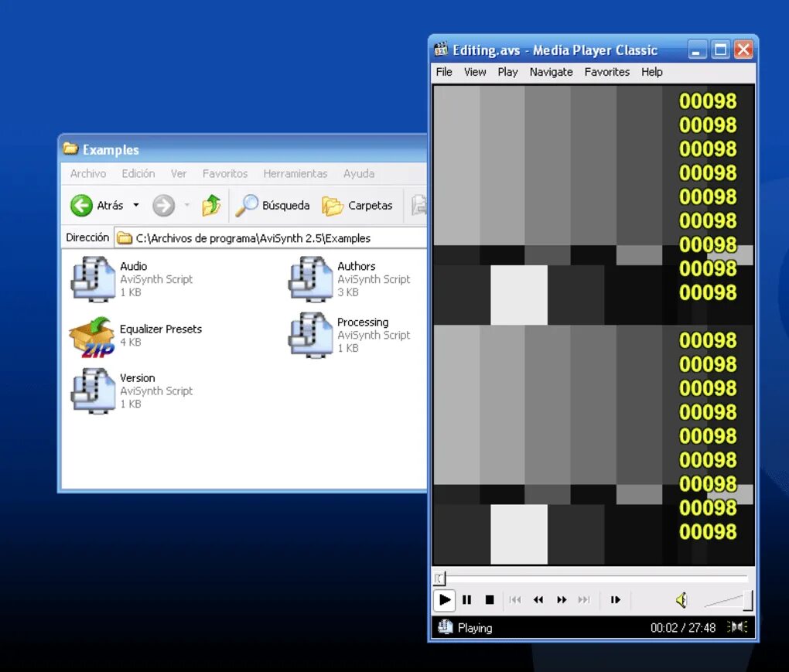Image resolution: width=789 pixels, height=672 pixels.
Task: Click the Authors file name label
Action: [357, 266]
